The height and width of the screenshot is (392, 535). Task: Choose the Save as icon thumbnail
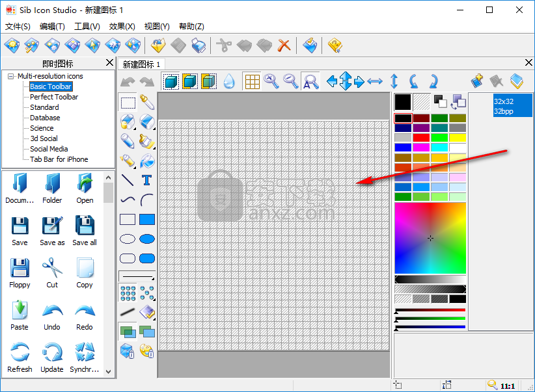[x=52, y=231]
